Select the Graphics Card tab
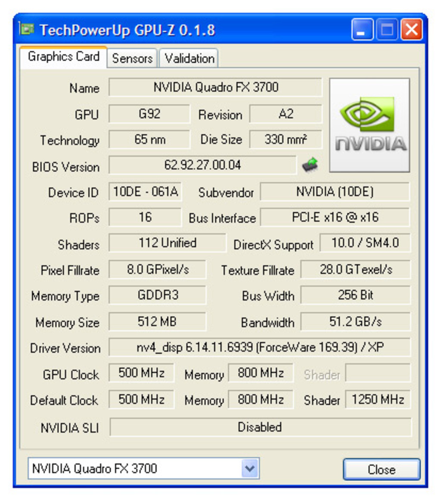 pyautogui.click(x=63, y=57)
